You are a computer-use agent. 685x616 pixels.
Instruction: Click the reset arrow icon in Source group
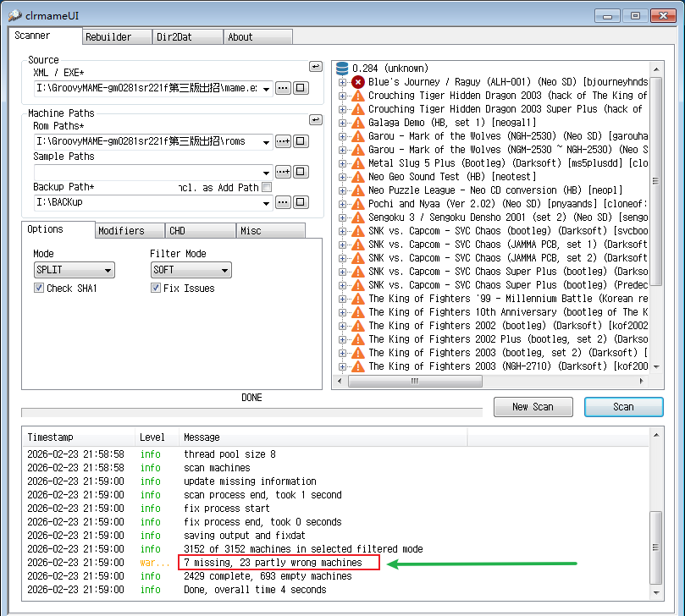point(315,67)
